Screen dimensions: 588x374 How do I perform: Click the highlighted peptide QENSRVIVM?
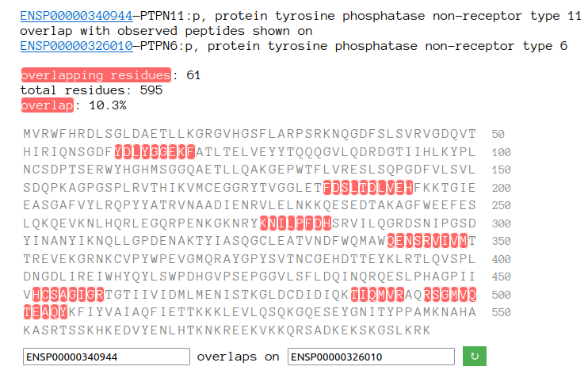coord(427,241)
